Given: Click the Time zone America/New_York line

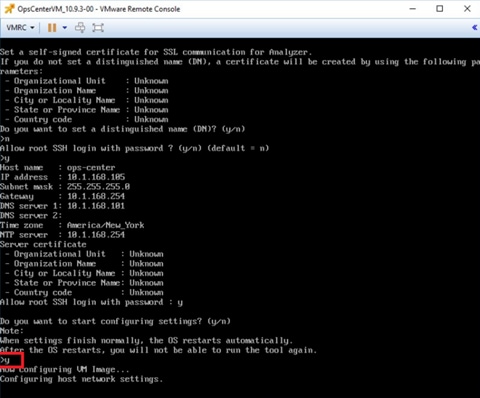Looking at the screenshot, I should [72, 225].
